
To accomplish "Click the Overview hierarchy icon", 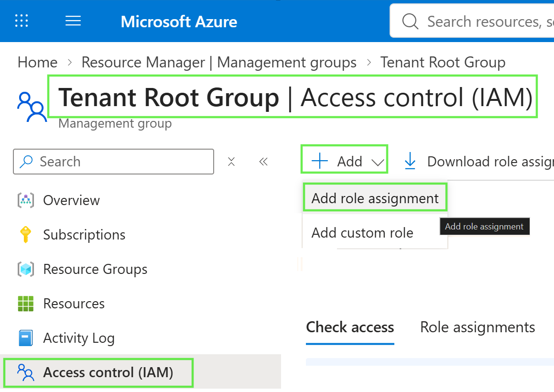I will click(26, 200).
